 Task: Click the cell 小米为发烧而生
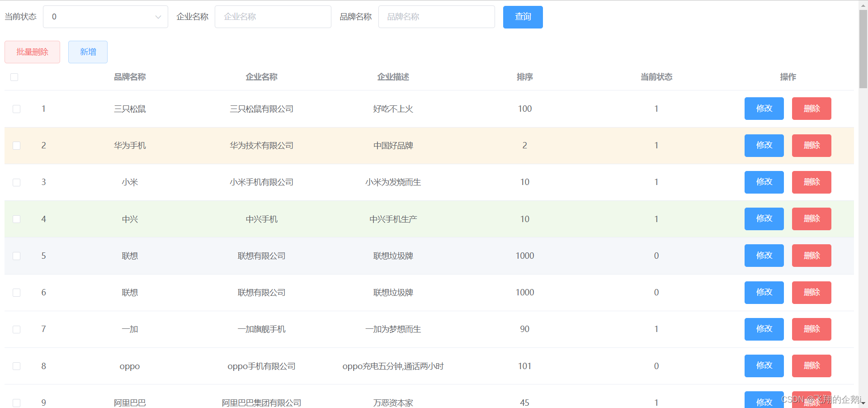(x=393, y=182)
